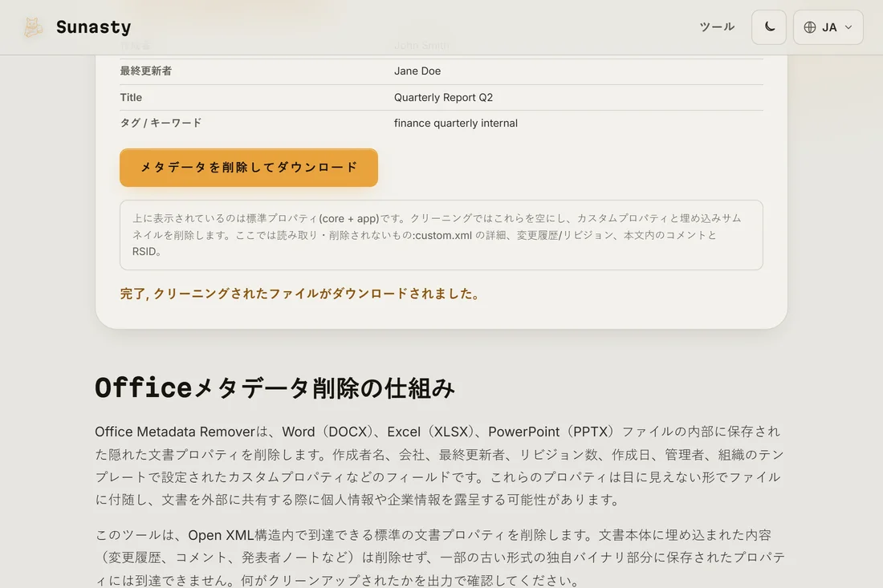Select the Title row label
883x588 pixels.
(131, 97)
